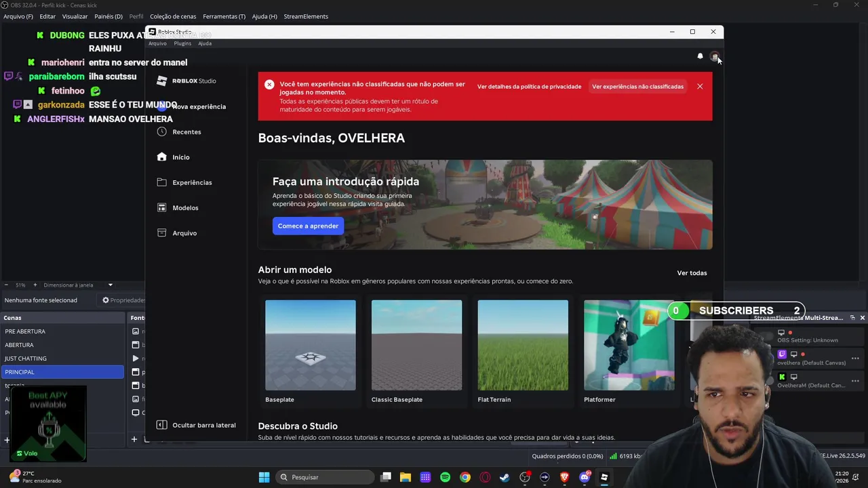868x488 pixels.
Task: Select PRINCIPAL scene in OBS
Action: pyautogui.click(x=63, y=372)
